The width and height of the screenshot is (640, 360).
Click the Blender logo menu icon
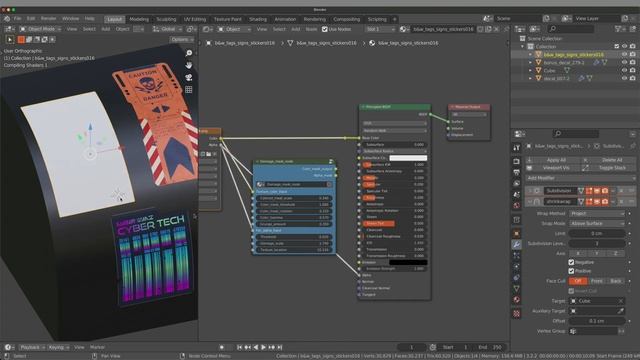click(x=7, y=19)
